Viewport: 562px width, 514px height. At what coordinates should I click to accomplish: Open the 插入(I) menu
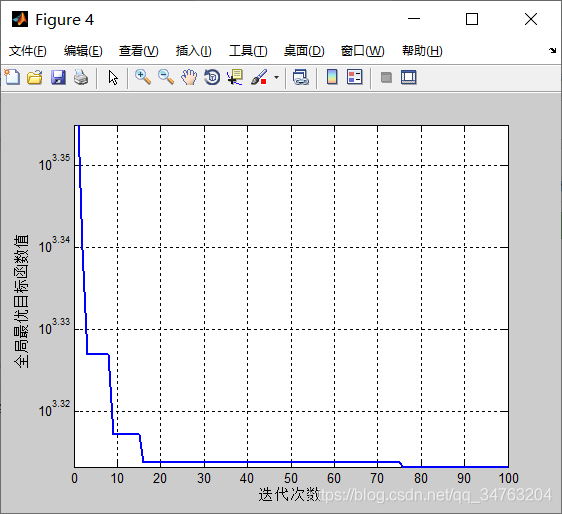[x=194, y=51]
